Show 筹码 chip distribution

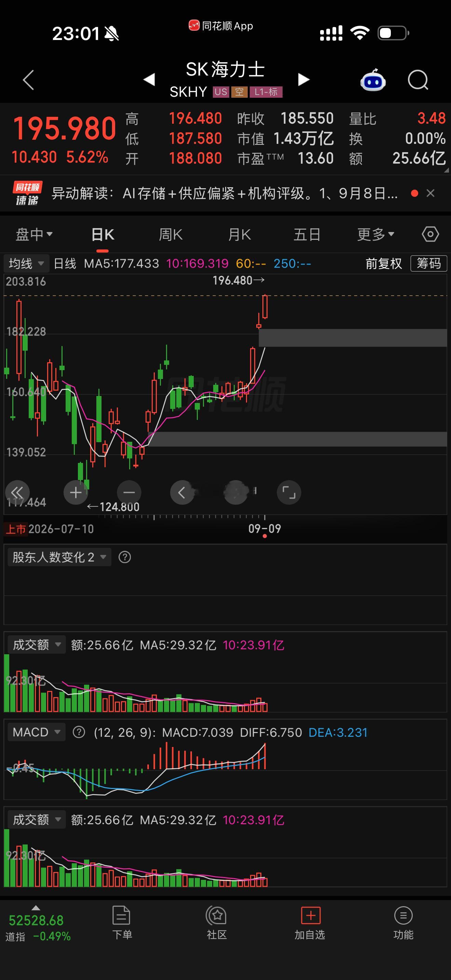pos(428,263)
